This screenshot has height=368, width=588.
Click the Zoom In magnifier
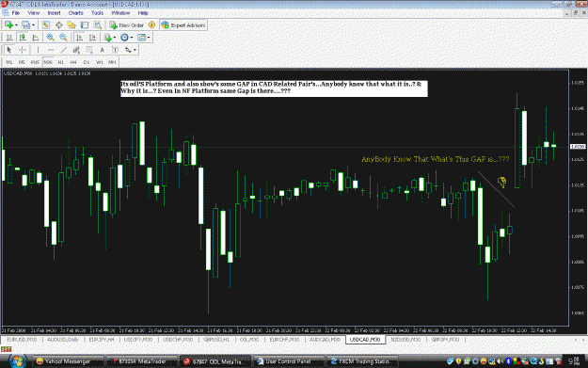[x=50, y=38]
